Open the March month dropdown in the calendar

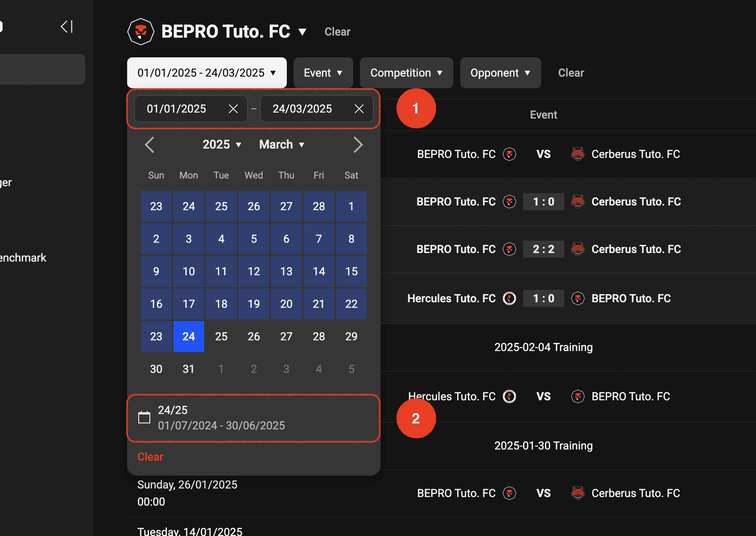point(282,145)
